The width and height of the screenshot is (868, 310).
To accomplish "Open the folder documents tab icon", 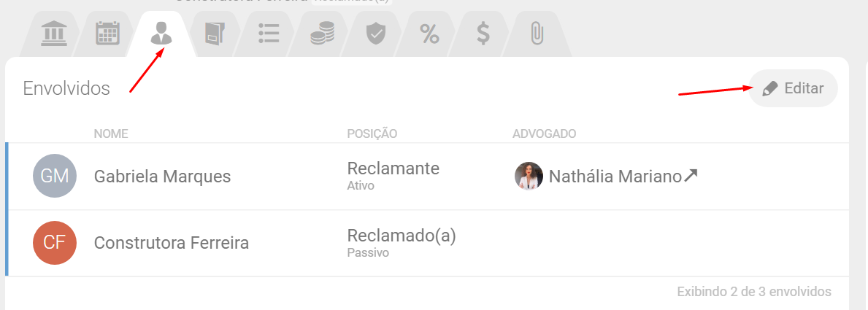I will (x=215, y=34).
